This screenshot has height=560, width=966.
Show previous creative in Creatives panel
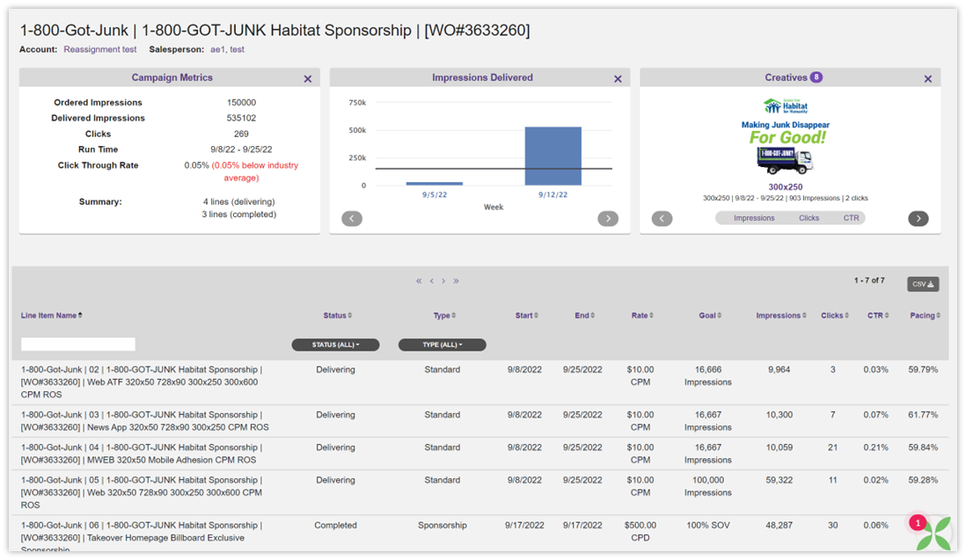pyautogui.click(x=662, y=218)
